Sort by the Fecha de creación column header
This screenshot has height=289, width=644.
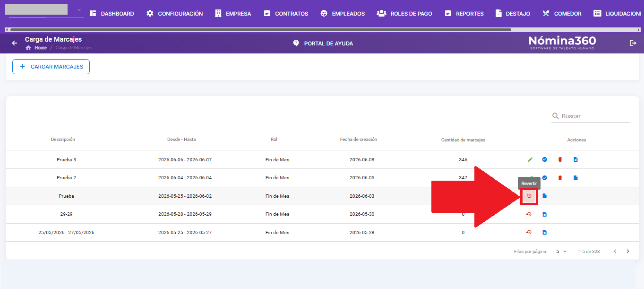coord(359,140)
